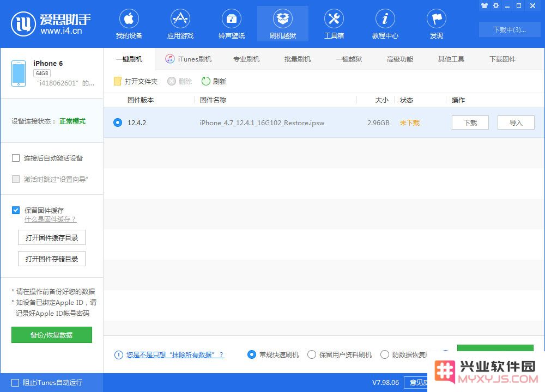
Task: Switch to 下载固件 tab
Action: click(x=502, y=59)
